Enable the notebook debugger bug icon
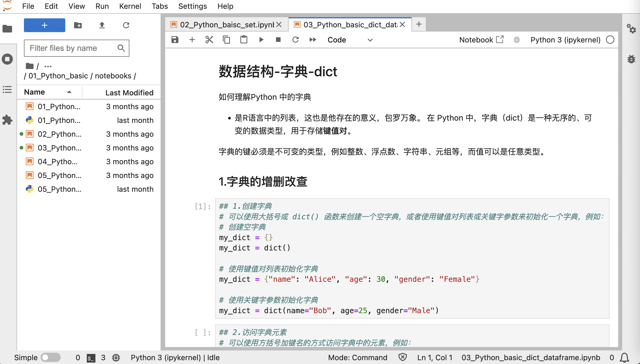The width and height of the screenshot is (640, 364). 516,40
